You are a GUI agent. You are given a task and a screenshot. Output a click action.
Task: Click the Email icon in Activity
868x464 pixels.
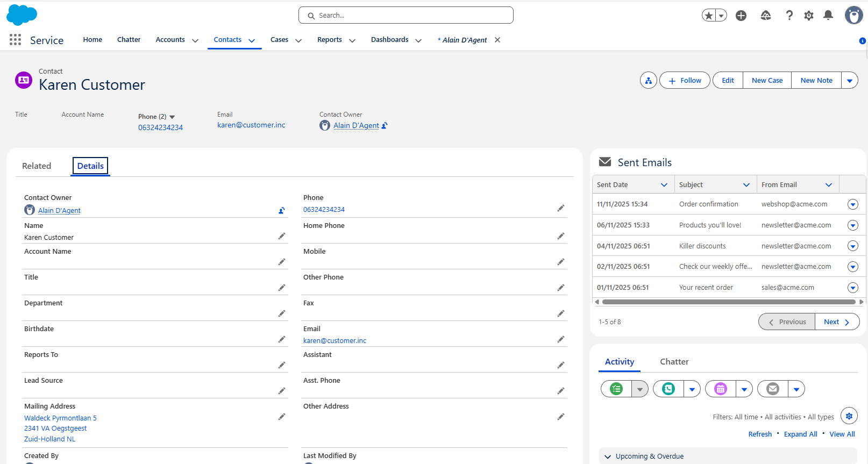(x=773, y=389)
